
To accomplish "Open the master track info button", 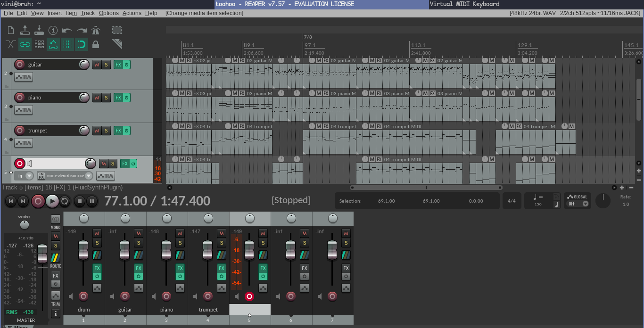I will tap(56, 313).
